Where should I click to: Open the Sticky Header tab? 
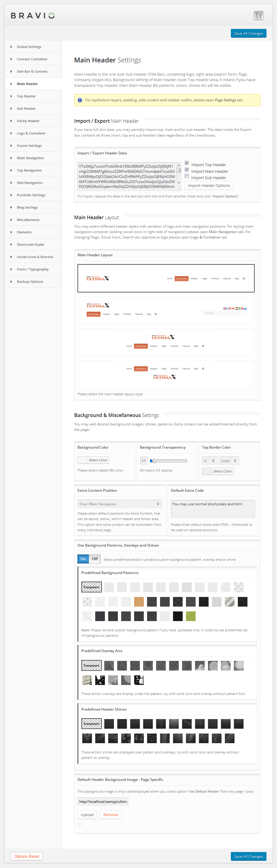28,121
